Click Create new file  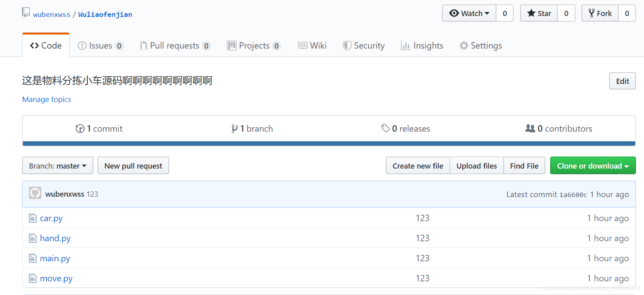(418, 165)
